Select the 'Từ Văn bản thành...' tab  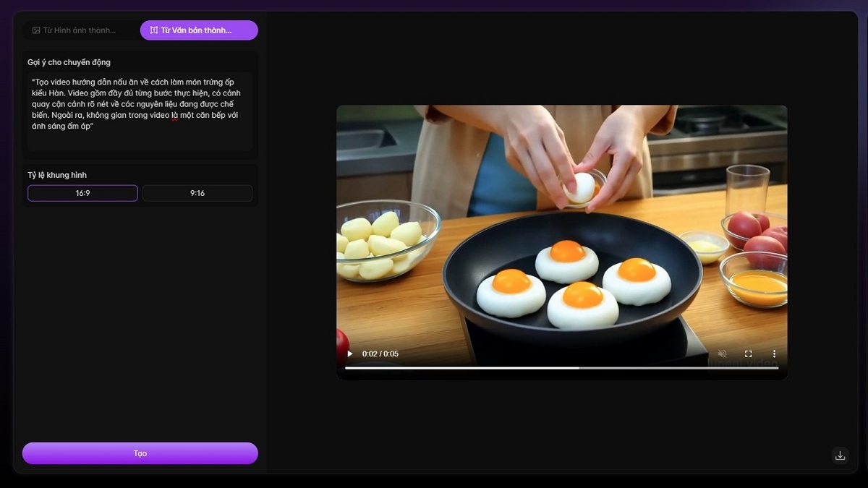(x=199, y=30)
